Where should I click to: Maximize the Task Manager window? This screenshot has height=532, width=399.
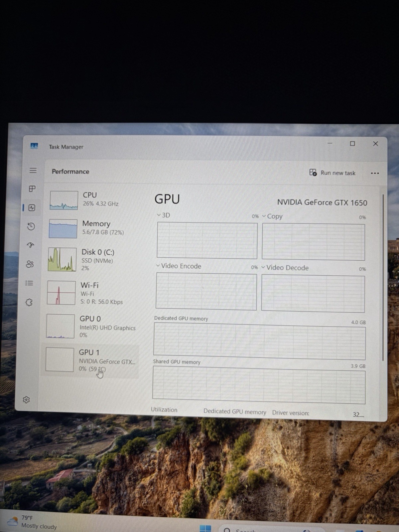[x=352, y=143]
